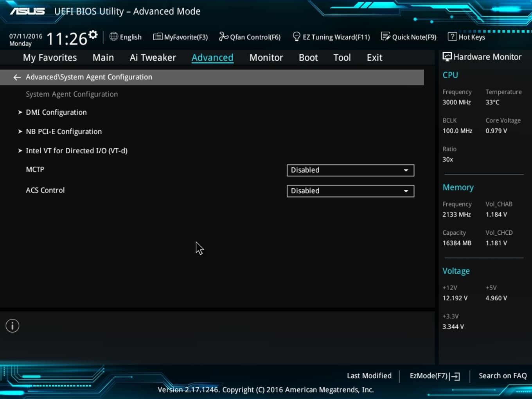Viewport: 532px width, 399px height.
Task: Open the Ai Tweaker tab
Action: click(x=153, y=58)
